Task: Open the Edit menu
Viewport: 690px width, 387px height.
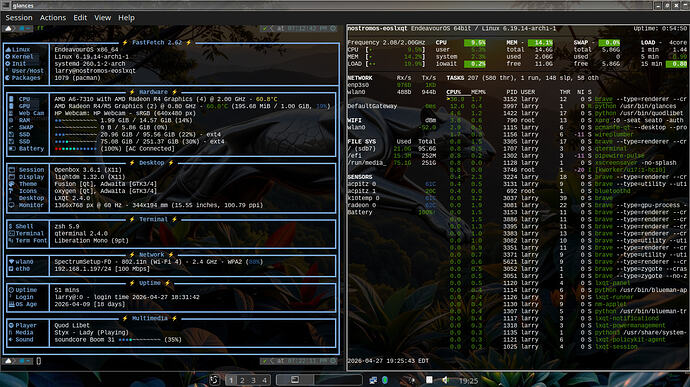Action: pyautogui.click(x=80, y=18)
